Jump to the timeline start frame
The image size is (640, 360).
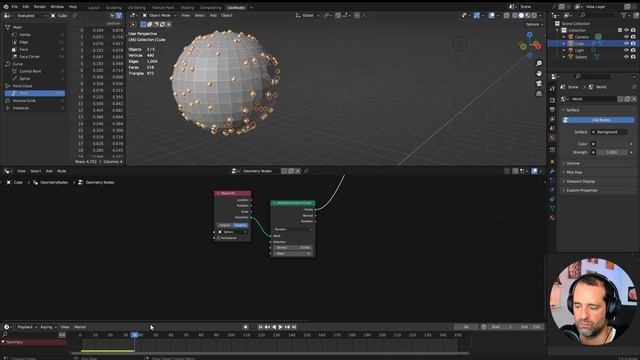(260, 327)
